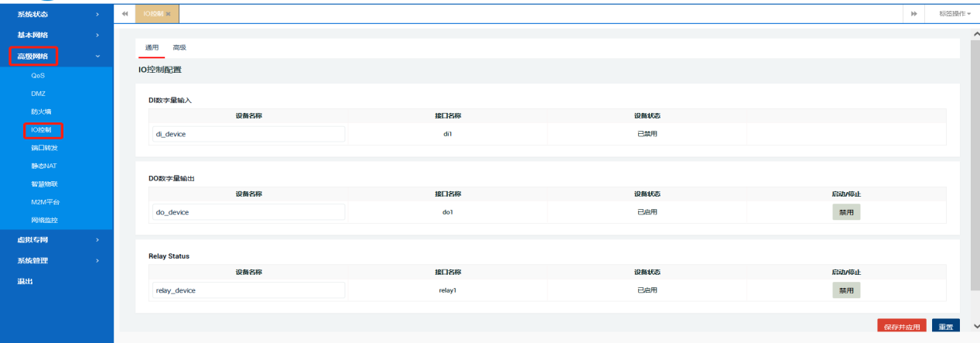Viewport: 980px width, 343px height.
Task: Expand the 基本网络 sidebar menu chevron
Action: click(x=97, y=35)
